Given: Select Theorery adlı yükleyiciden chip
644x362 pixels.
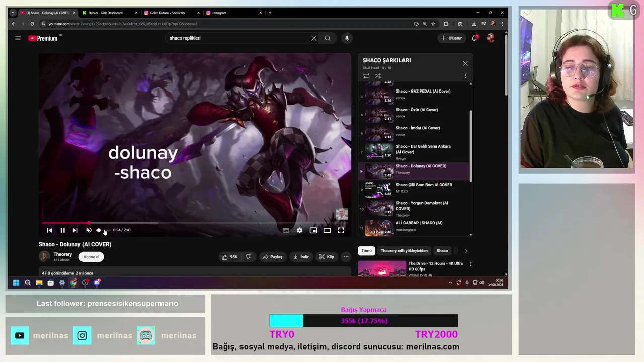Looking at the screenshot, I should click(404, 251).
